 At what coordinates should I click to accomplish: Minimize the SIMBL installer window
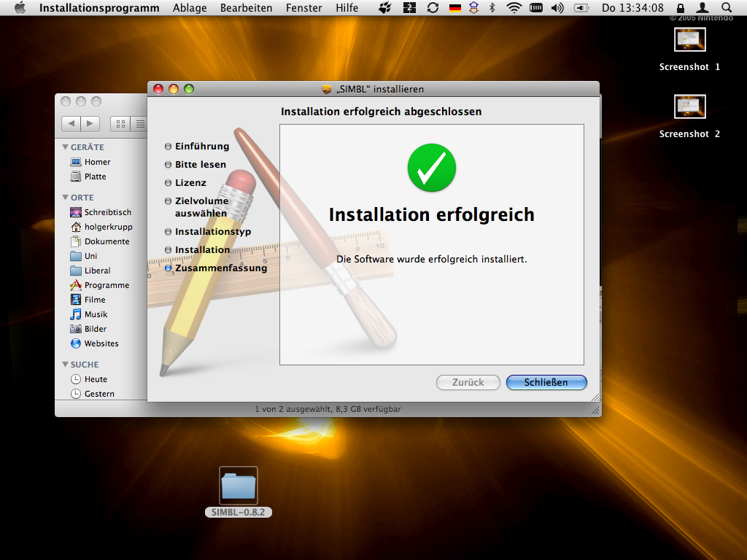coord(174,89)
